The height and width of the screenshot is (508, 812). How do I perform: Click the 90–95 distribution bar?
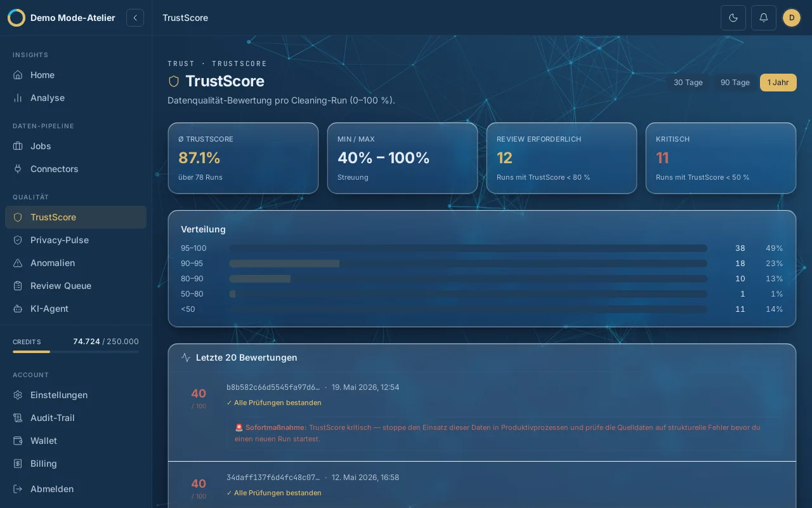tap(468, 264)
